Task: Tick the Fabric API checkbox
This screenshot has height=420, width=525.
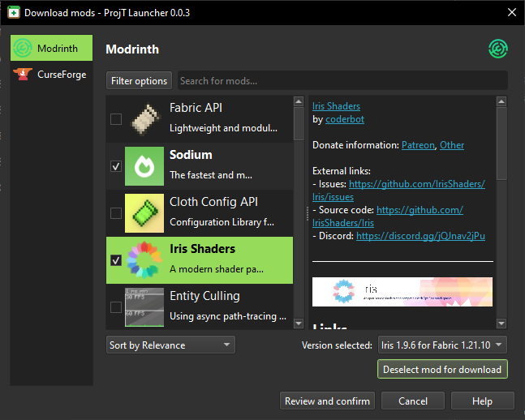Action: point(116,119)
